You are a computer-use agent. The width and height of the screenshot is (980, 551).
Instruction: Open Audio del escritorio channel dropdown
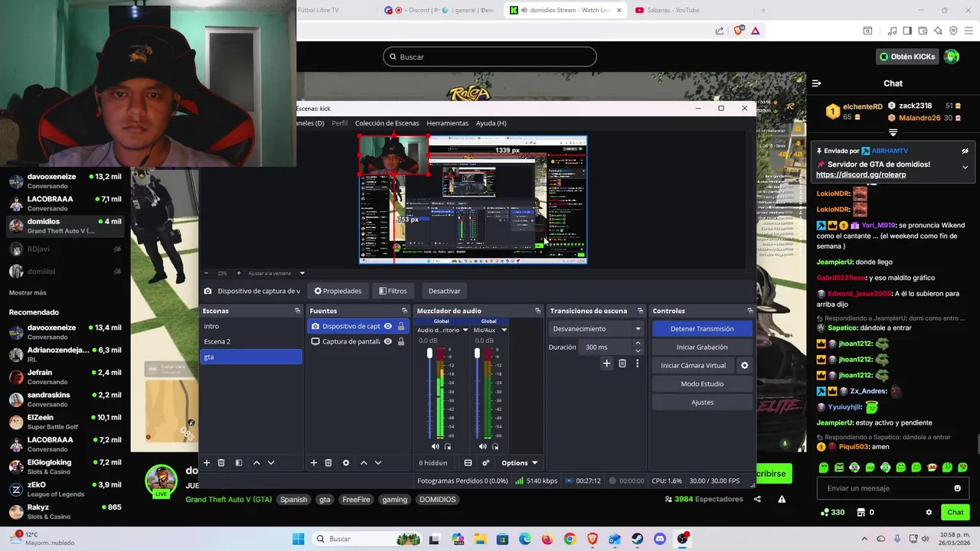(465, 330)
